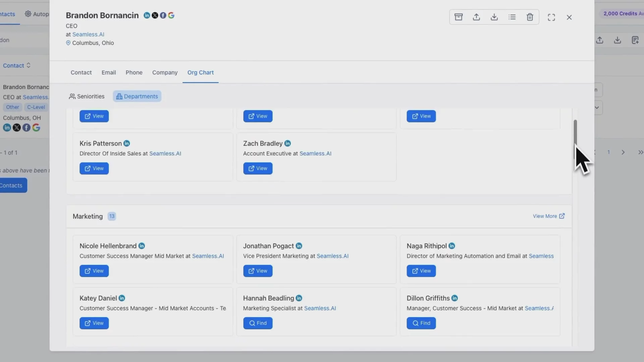Open Jonathan Pogact's LinkedIn profile icon
The width and height of the screenshot is (644, 362).
pos(299,246)
